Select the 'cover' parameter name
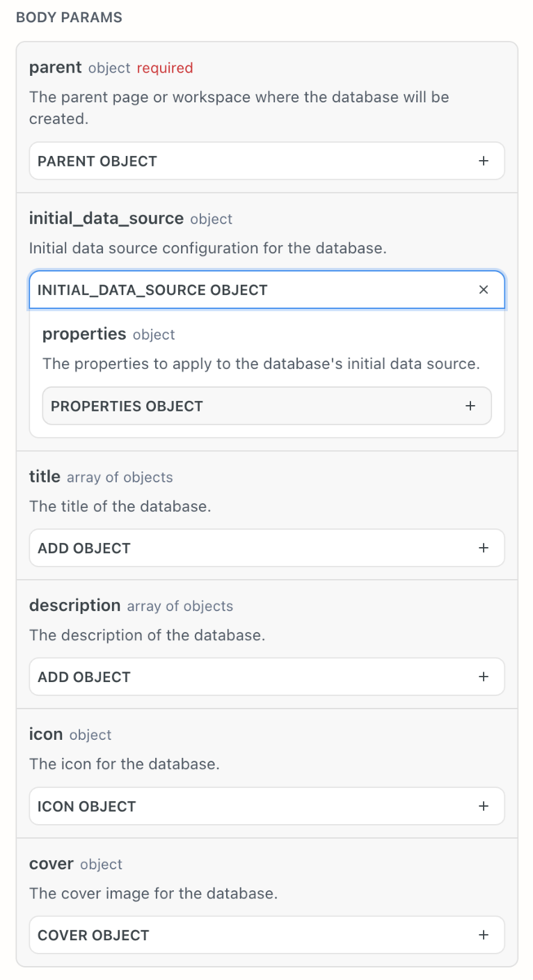Viewport: 533px width, 980px height. (51, 863)
